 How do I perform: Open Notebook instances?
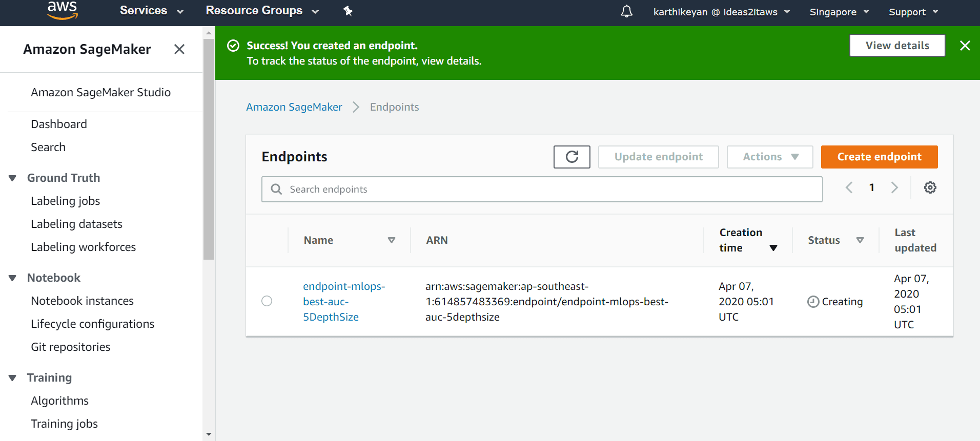[x=83, y=301]
